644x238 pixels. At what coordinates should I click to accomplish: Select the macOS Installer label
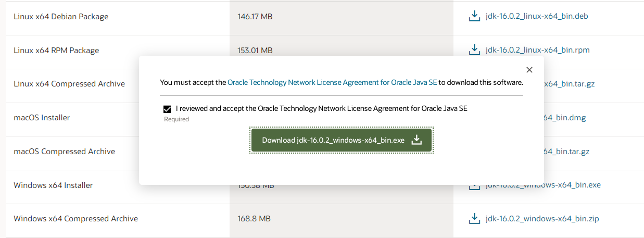tap(42, 118)
